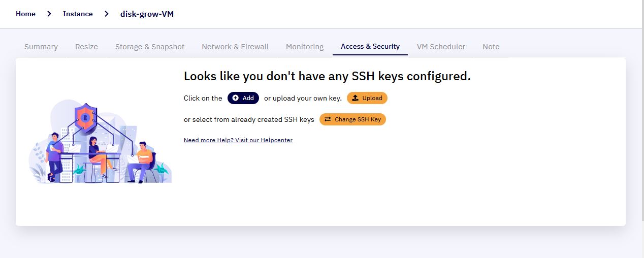This screenshot has height=258, width=644.
Task: Click the Upload key button
Action: (367, 98)
